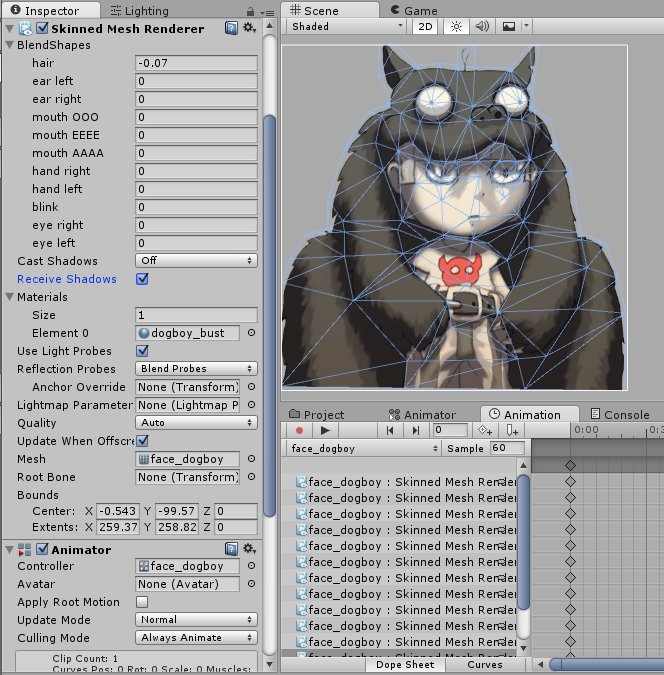Viewport: 664px width, 675px height.
Task: Disable the Skinned Mesh Renderer component checkbox
Action: coord(42,28)
